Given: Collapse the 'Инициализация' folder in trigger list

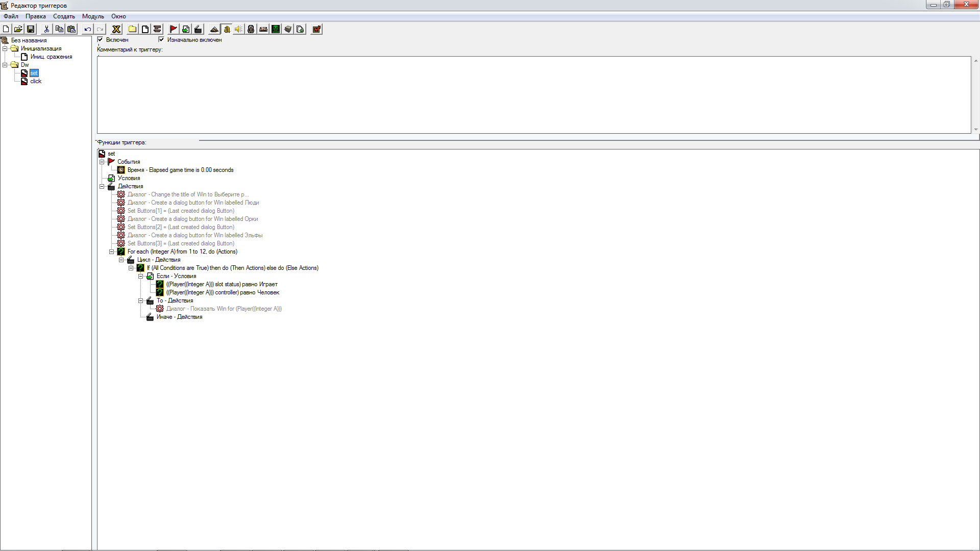Looking at the screenshot, I should point(5,48).
